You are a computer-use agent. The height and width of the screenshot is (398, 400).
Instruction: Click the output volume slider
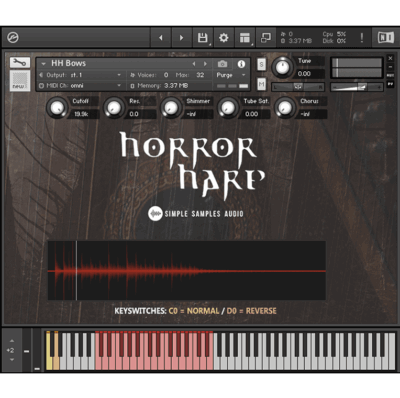[357, 87]
